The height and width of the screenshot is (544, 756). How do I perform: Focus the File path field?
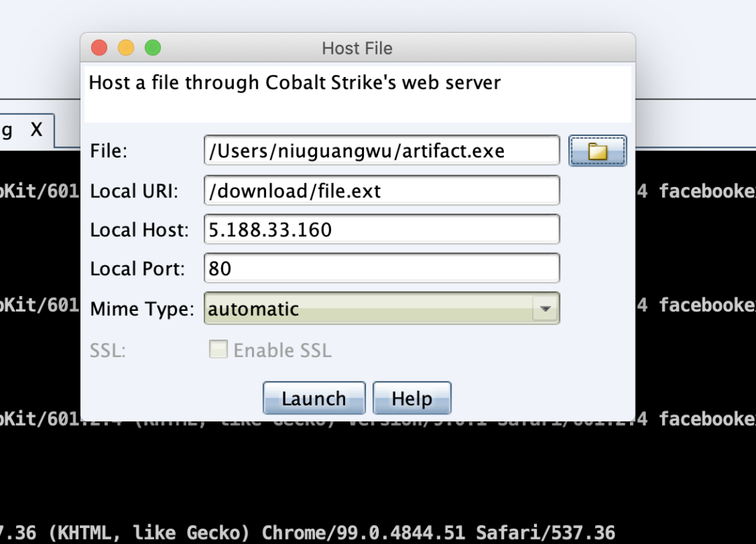click(x=382, y=151)
